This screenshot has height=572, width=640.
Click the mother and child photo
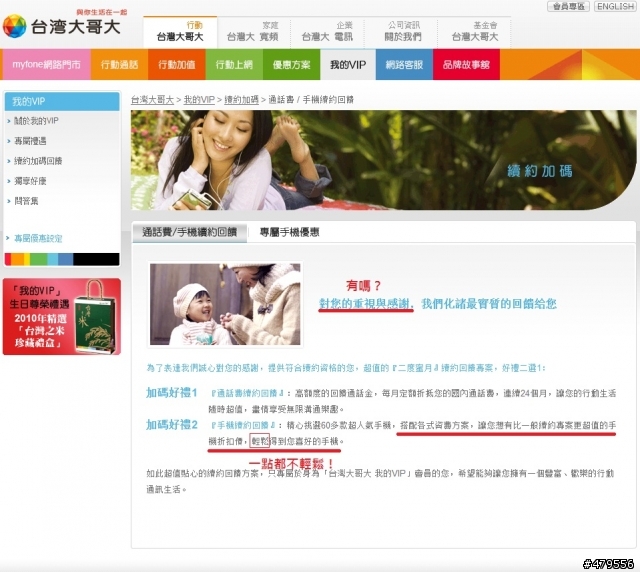[225, 304]
